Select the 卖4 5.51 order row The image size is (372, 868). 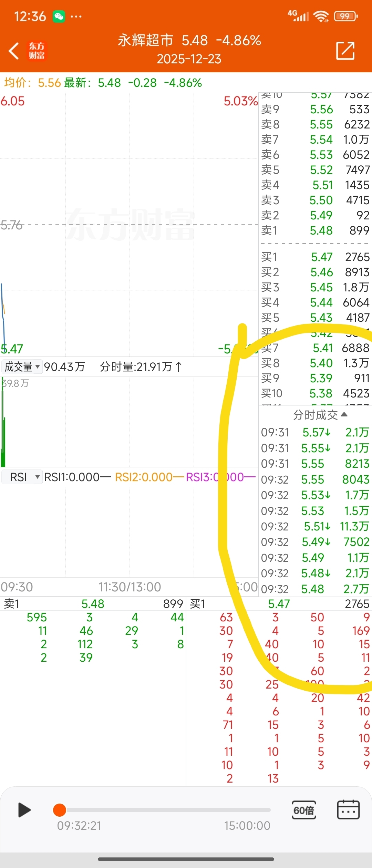pos(315,185)
